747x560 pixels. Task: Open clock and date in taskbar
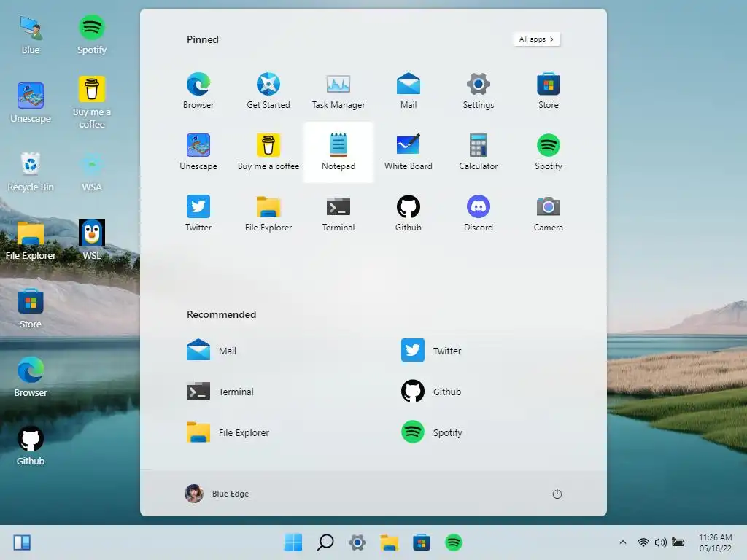715,542
